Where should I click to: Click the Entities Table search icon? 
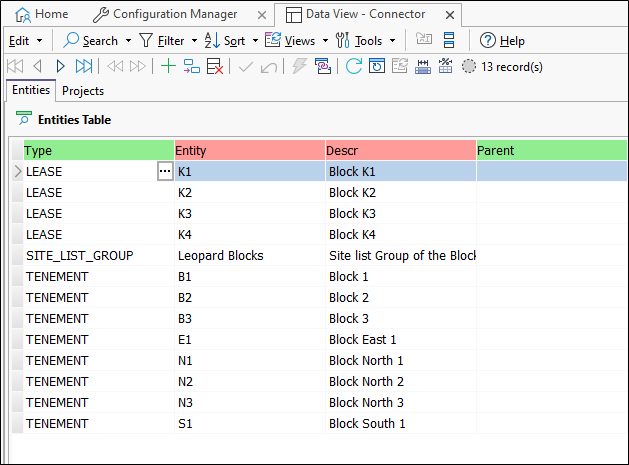point(24,118)
